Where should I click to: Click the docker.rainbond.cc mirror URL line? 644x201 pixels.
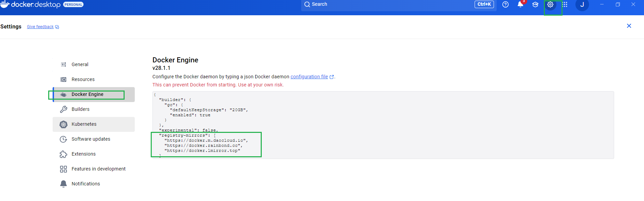(x=204, y=145)
